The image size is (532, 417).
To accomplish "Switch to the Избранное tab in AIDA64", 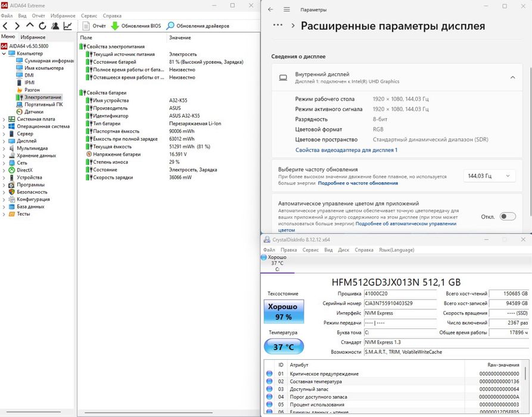I will click(33, 37).
